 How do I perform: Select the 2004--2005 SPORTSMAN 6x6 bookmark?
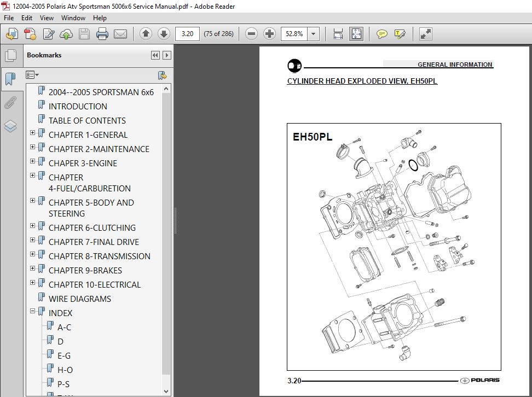pos(101,92)
